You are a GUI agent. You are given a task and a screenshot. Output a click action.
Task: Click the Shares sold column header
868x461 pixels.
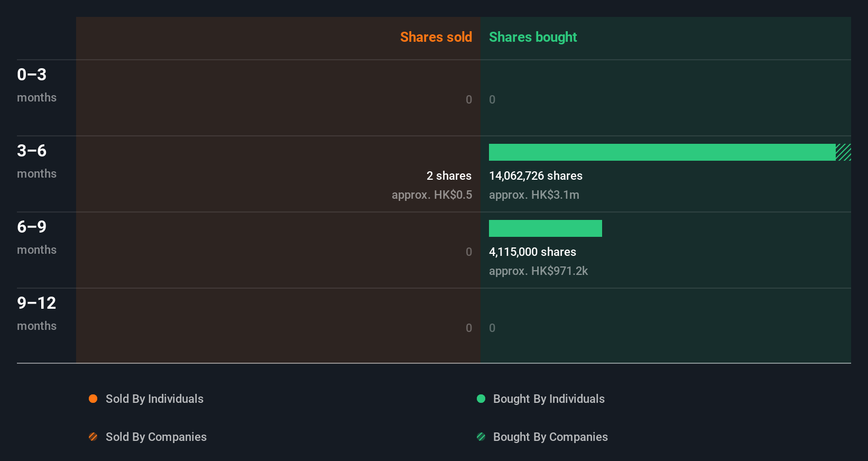pos(436,37)
